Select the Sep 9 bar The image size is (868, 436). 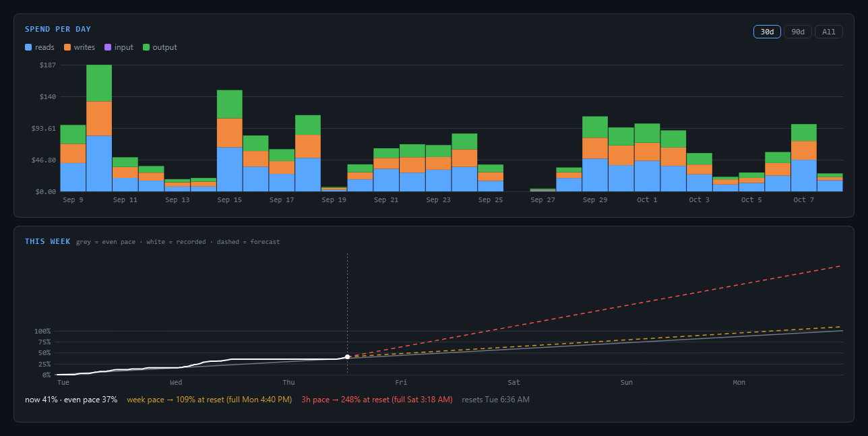click(73, 158)
